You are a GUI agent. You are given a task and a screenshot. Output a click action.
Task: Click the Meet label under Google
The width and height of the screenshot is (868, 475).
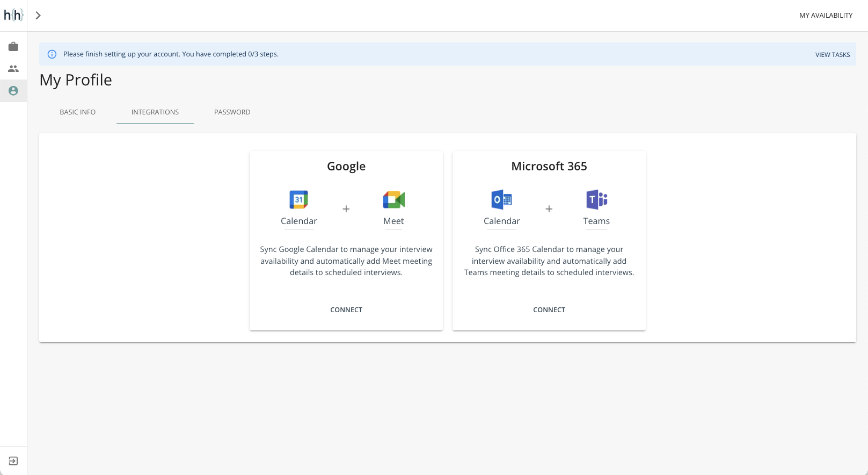coord(393,221)
